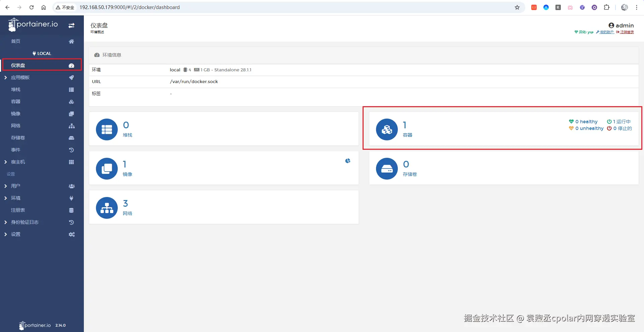
Task: Click the LOCAL environment label
Action: click(42, 54)
